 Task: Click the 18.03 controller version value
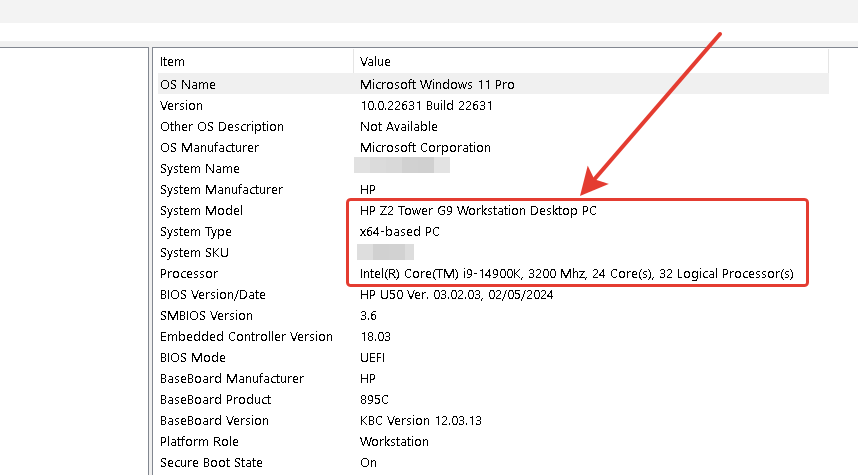coord(375,337)
